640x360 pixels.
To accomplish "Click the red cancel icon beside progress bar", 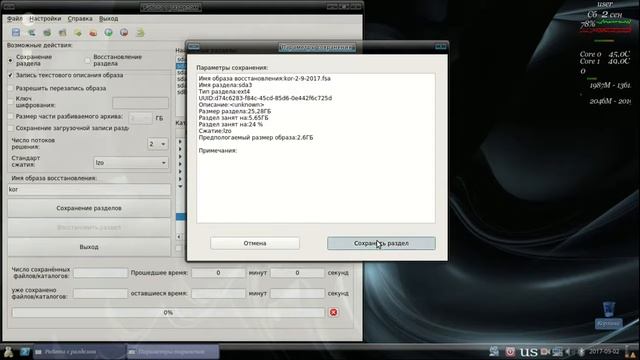I will click(333, 312).
